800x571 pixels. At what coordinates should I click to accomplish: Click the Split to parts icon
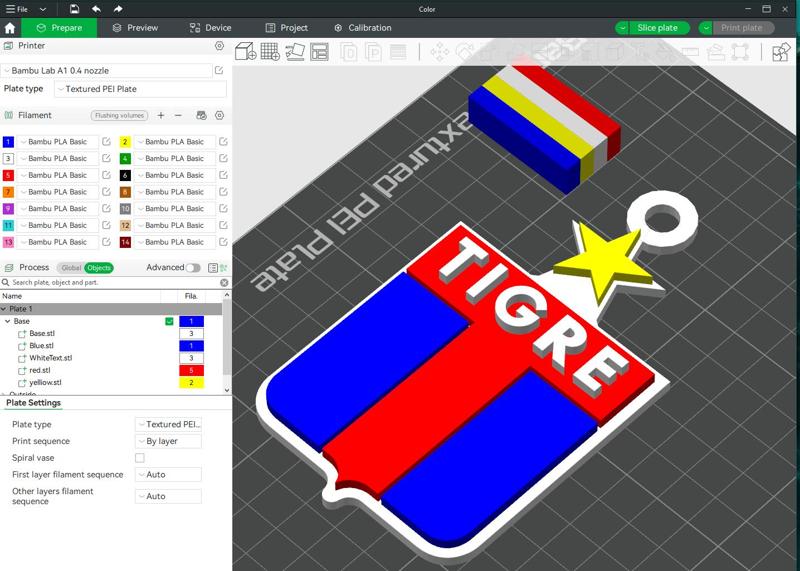point(373,52)
